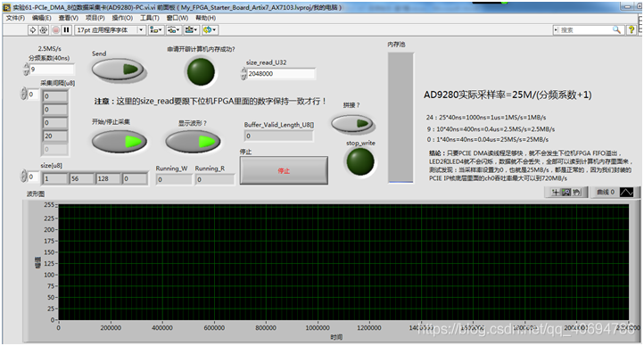Screen dimensions: 644x346
Task: Click the note line starting with 9 : 10*40ns
Action: tap(491, 129)
